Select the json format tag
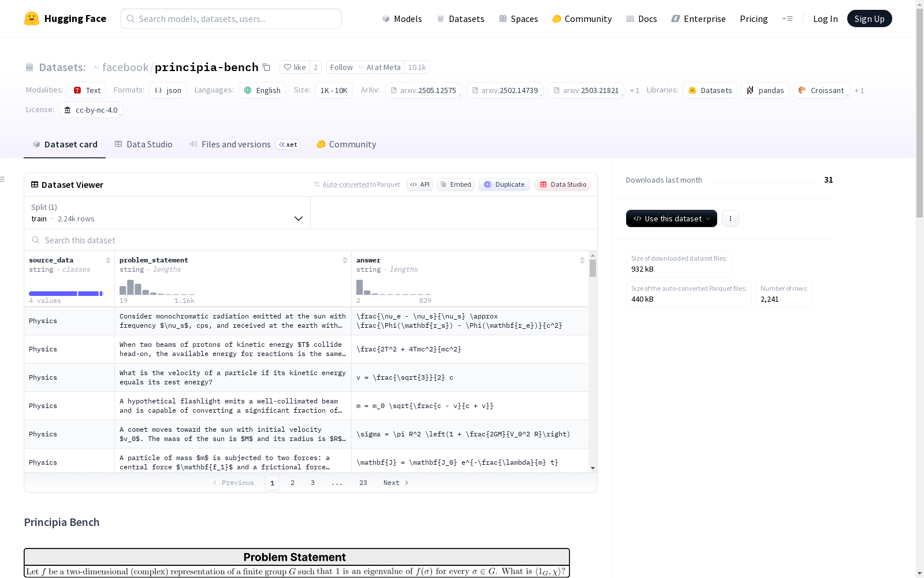The width and height of the screenshot is (924, 578). pos(167,90)
